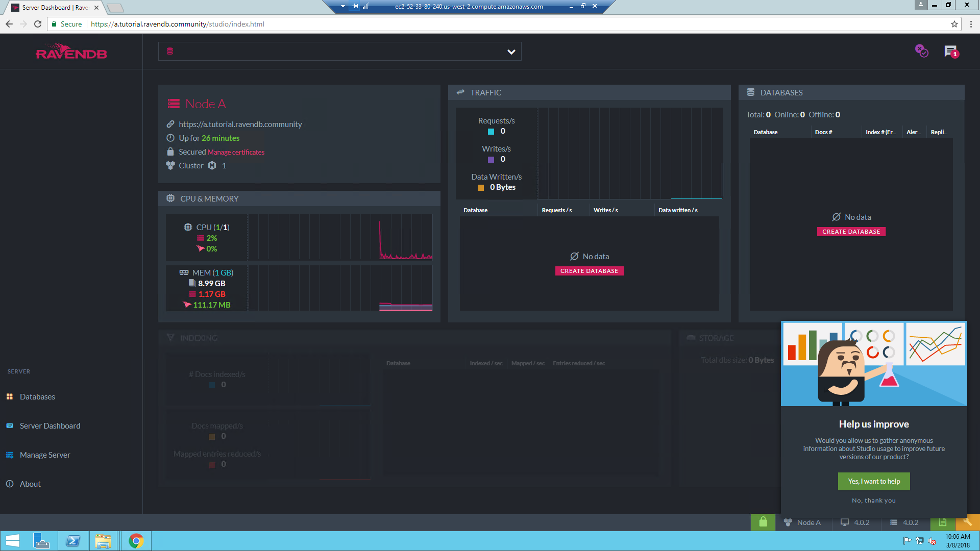Click the Node A server icon
The width and height of the screenshot is (980, 551).
coord(174,104)
